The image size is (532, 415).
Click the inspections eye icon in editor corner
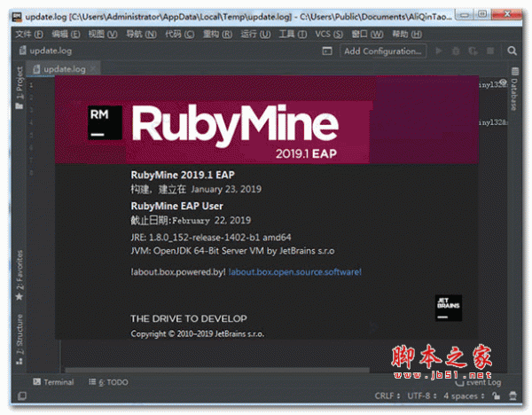point(503,82)
